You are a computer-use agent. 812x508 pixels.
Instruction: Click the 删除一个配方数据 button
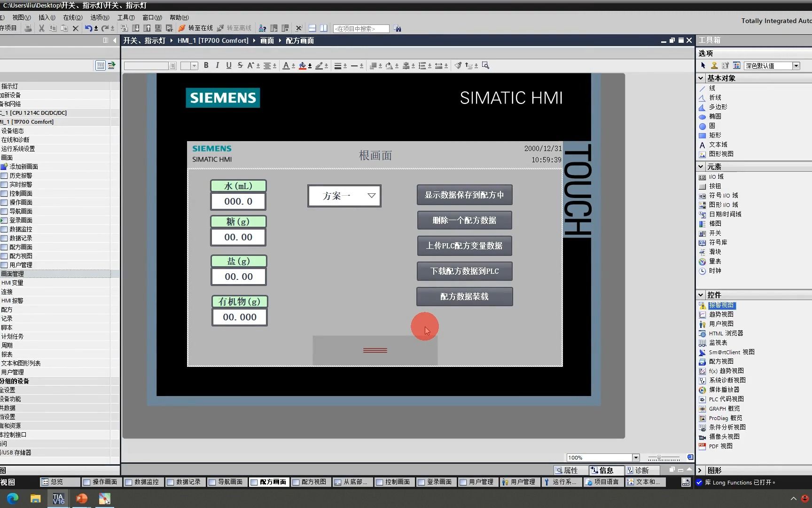pyautogui.click(x=464, y=220)
